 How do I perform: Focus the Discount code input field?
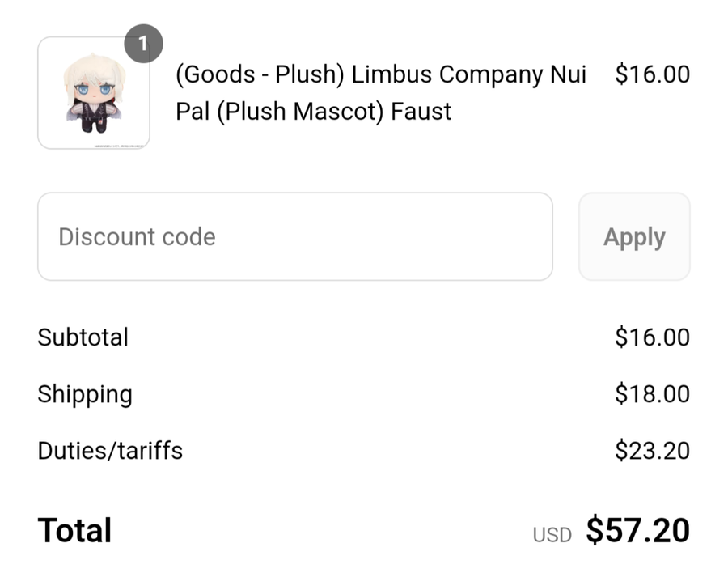pyautogui.click(x=295, y=236)
